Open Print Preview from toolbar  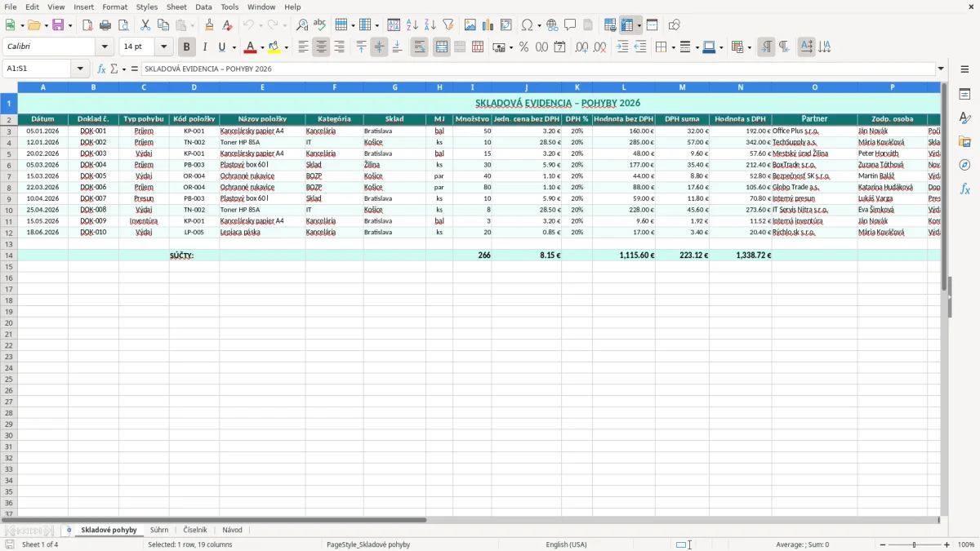(x=123, y=25)
